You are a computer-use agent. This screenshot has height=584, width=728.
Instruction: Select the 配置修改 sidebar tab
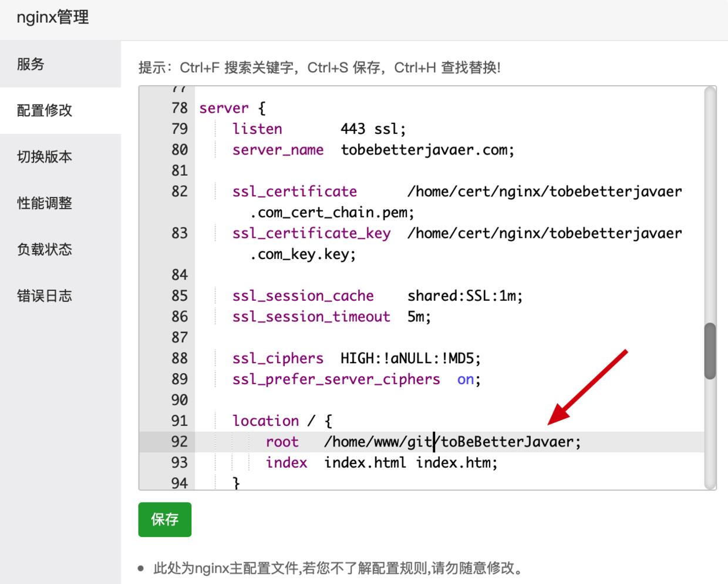[x=45, y=110]
